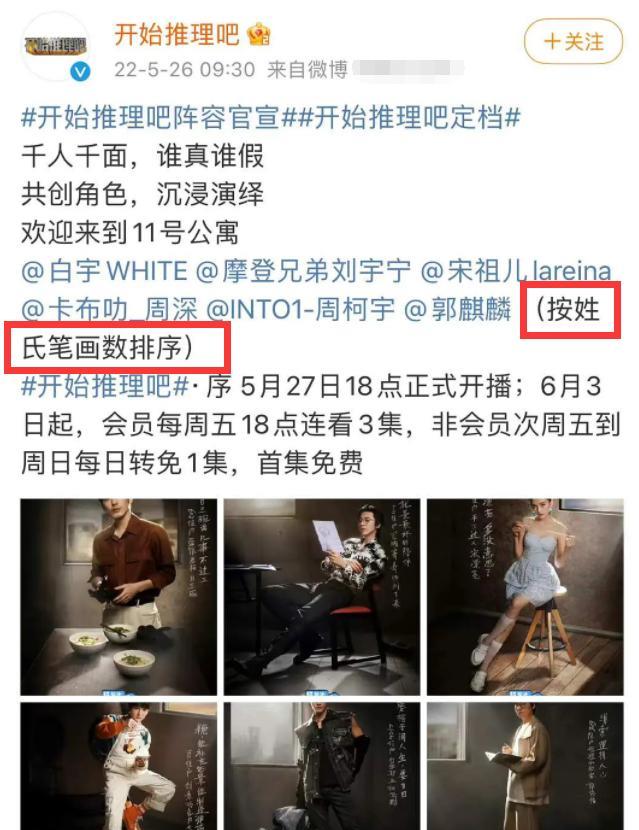
Task: Open the 开始推理吧 account name
Action: click(177, 34)
